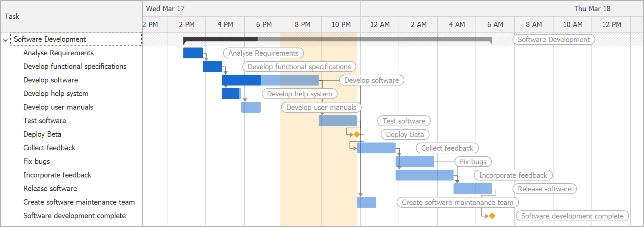The width and height of the screenshot is (644, 227).
Task: Select Incorporate feedback in the task list
Action: [57, 175]
